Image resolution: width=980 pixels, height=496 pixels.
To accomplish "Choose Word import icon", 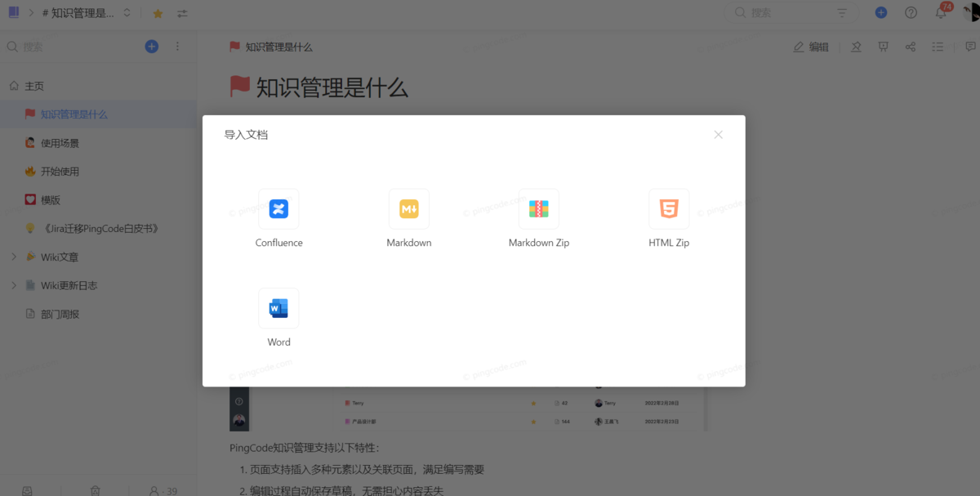I will point(278,308).
